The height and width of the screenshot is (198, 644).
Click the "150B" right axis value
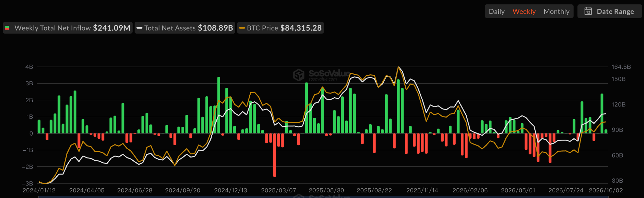619,79
